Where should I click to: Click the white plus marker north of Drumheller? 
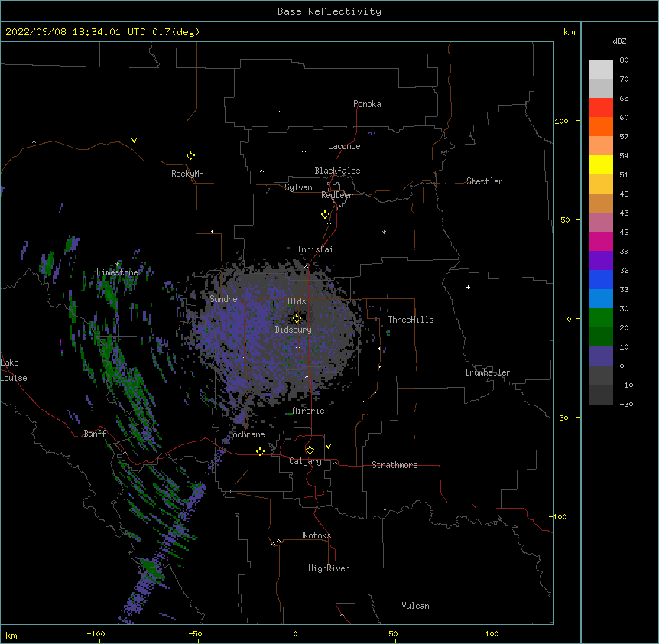[468, 287]
